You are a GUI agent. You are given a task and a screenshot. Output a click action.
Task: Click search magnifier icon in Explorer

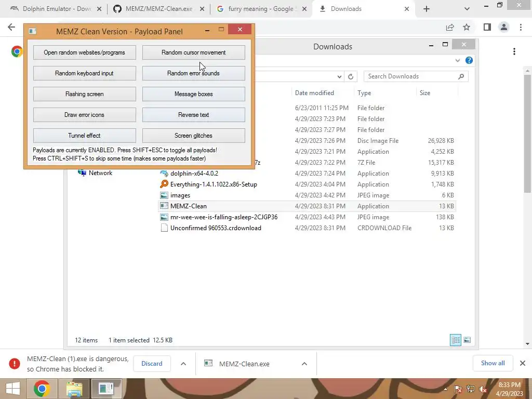tap(461, 76)
